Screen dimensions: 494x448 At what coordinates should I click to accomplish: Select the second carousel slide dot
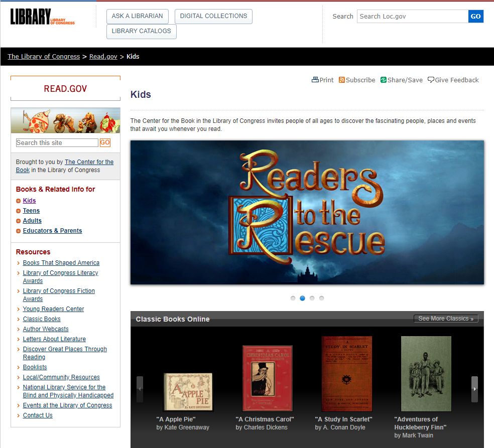point(302,298)
